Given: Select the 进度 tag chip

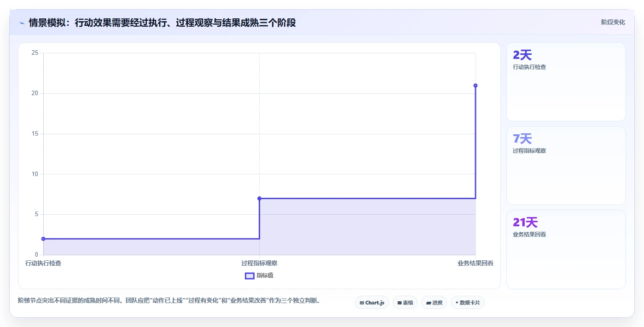Looking at the screenshot, I should (434, 303).
